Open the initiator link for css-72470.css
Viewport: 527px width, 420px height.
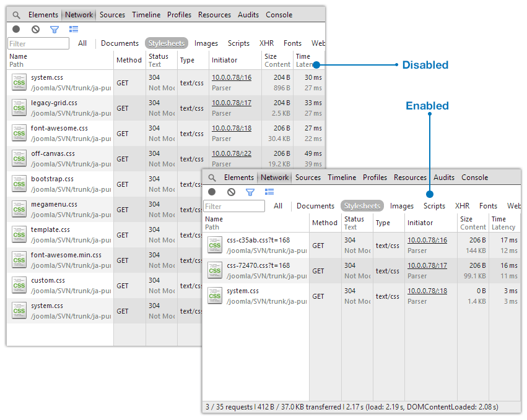coord(427,265)
